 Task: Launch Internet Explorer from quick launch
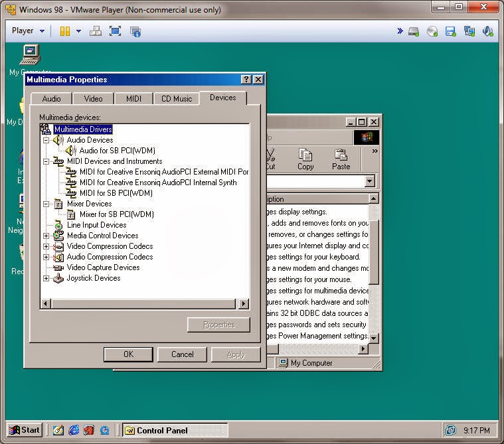click(74, 430)
